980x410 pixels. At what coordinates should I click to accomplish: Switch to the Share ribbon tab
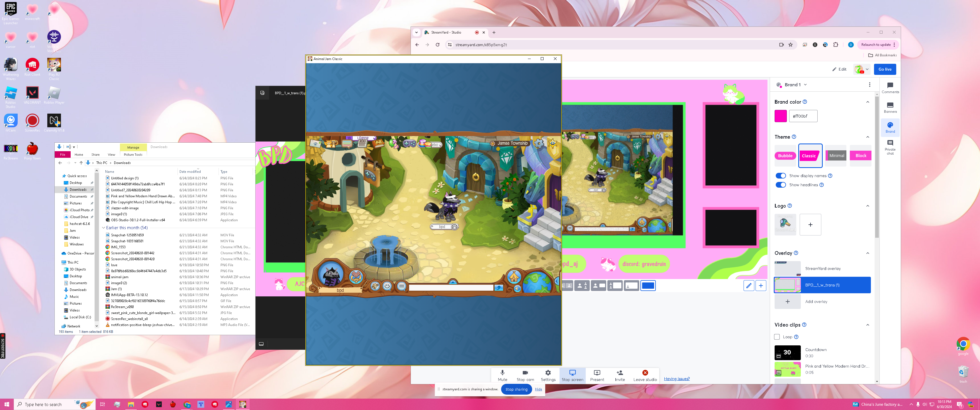pos(95,155)
